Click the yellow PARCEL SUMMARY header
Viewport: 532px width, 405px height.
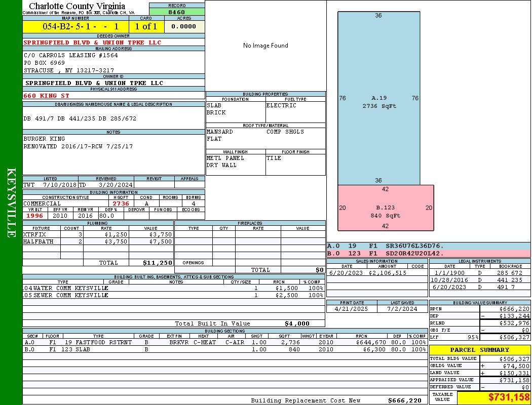(x=479, y=350)
